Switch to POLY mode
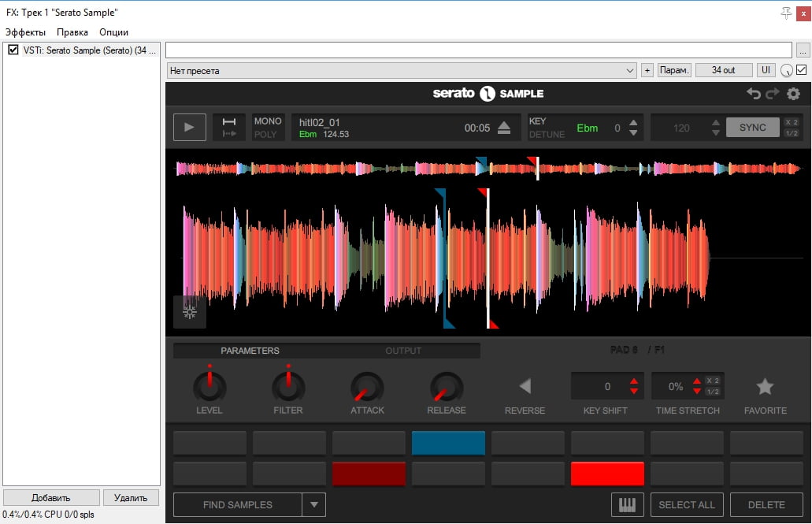 pyautogui.click(x=265, y=134)
